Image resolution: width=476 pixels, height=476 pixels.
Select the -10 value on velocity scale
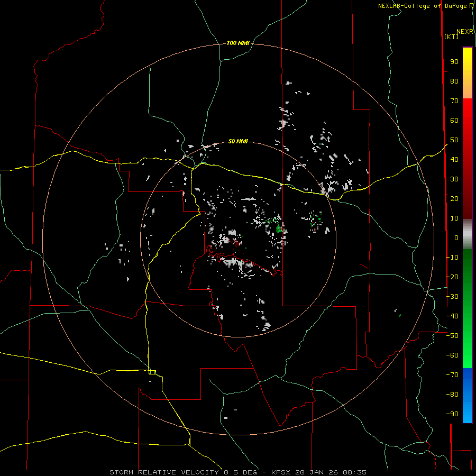(452, 258)
